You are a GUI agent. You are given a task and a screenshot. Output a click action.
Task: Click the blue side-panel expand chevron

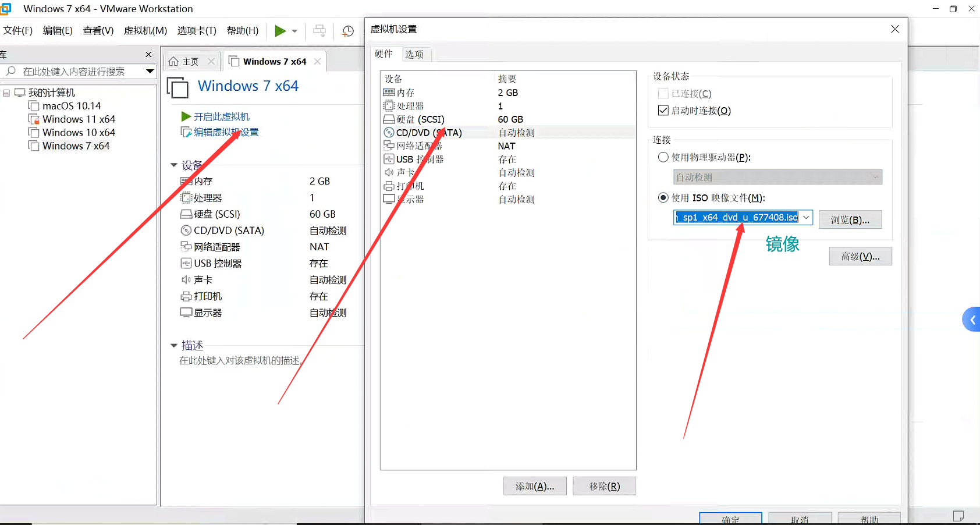pyautogui.click(x=972, y=320)
